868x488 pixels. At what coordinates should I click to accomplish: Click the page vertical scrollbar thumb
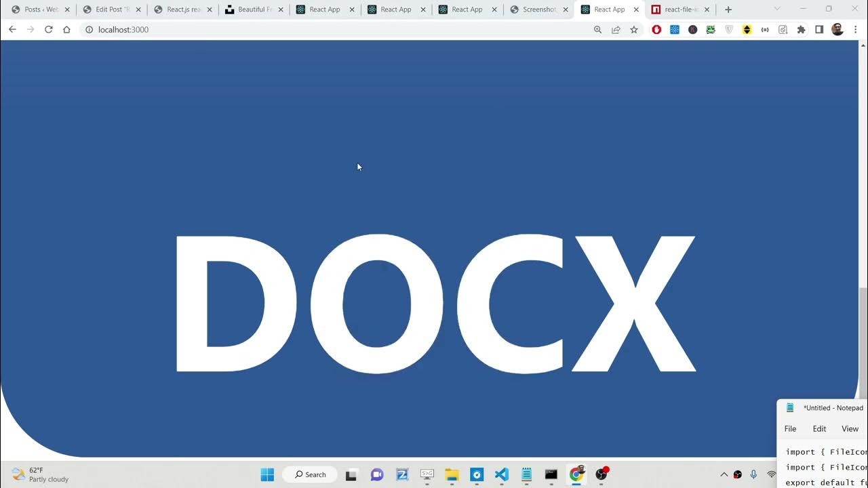coord(863,342)
